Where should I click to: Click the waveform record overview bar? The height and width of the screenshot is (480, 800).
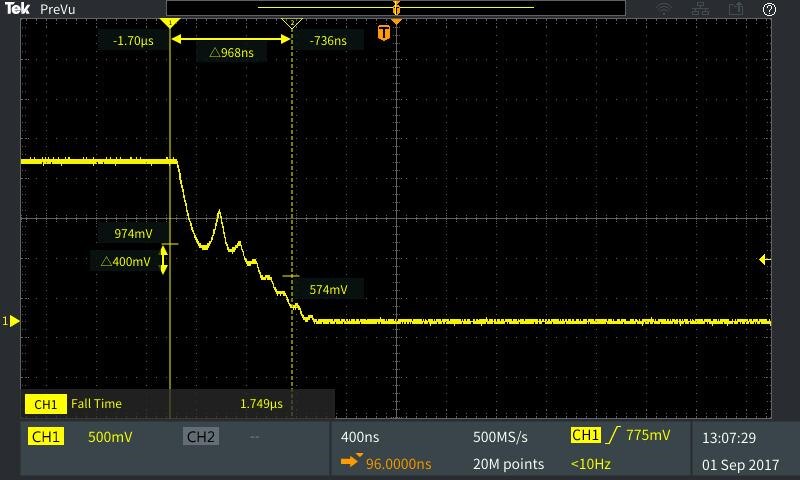coord(396,8)
